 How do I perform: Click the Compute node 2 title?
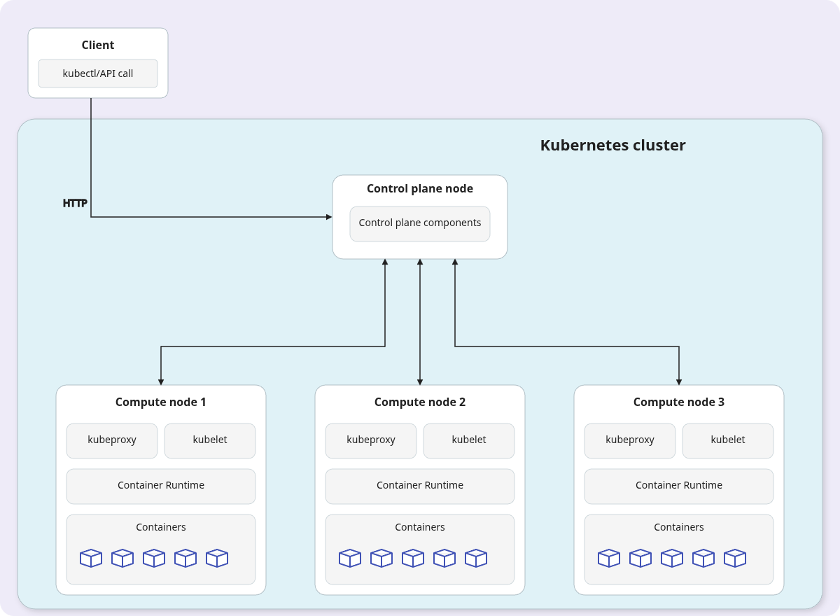420,402
